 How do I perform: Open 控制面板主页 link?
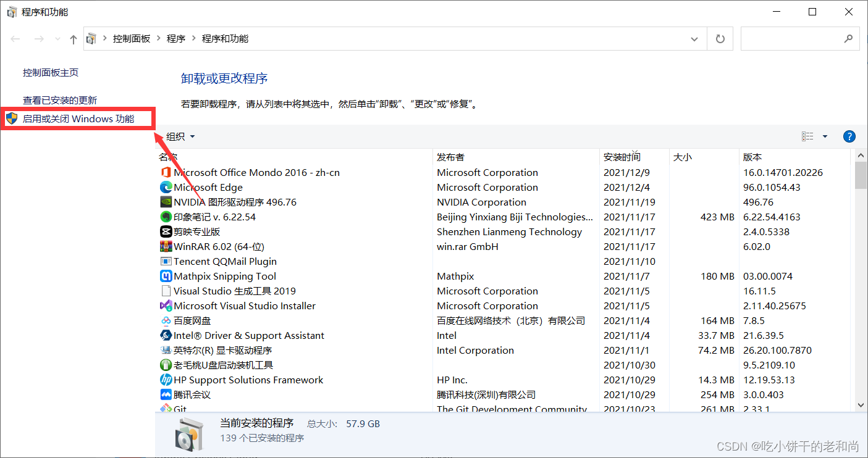(x=51, y=73)
